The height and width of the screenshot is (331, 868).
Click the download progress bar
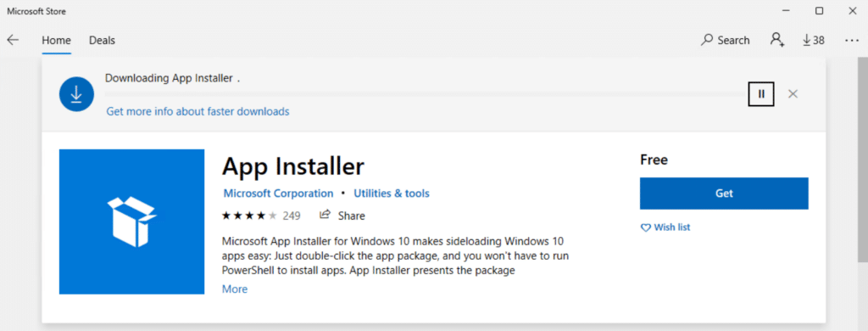pos(426,94)
